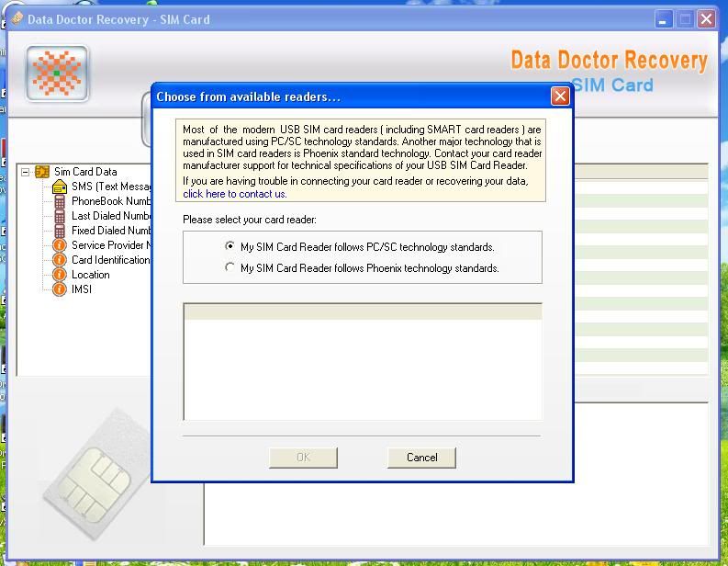Click the Data Doctor Recovery logo icon
The width and height of the screenshot is (728, 566).
(57, 74)
